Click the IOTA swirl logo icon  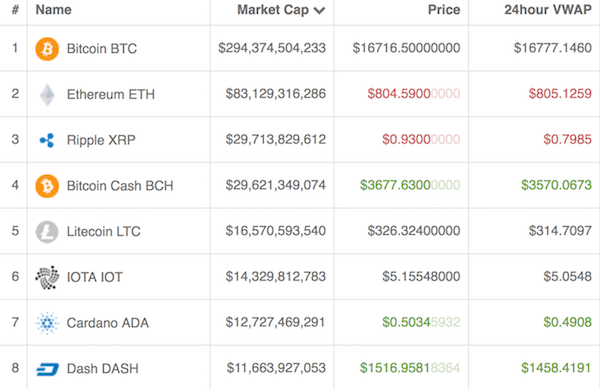click(x=47, y=277)
